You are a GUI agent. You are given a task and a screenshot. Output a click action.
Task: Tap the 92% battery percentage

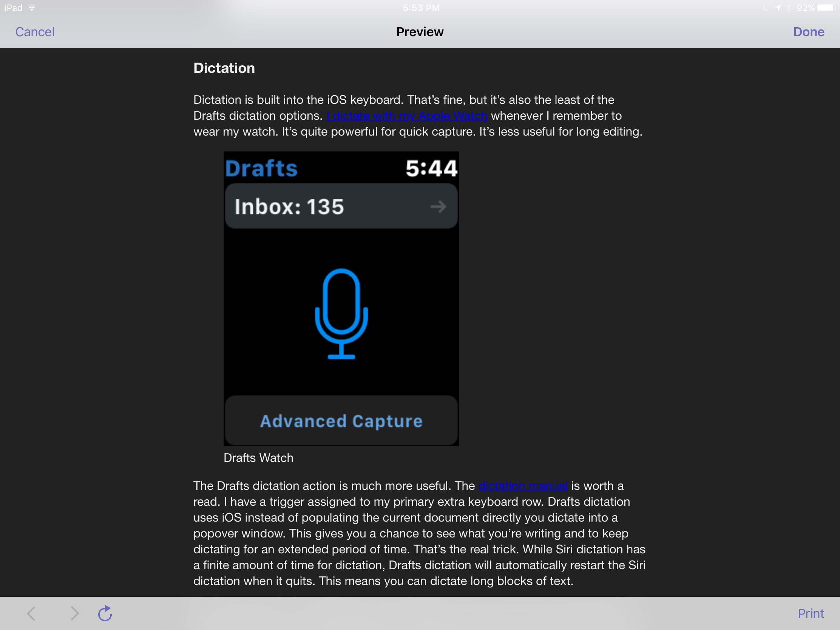[806, 8]
